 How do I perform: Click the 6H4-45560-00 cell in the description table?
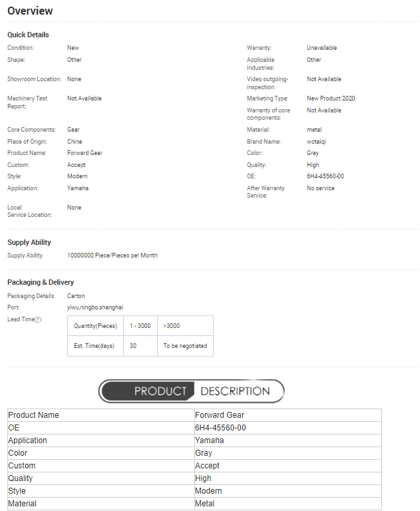pos(220,428)
